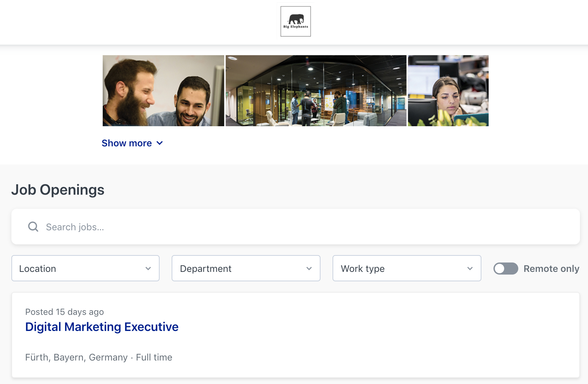Open photo of woman at desk
Screen dimensions: 588x384
448,91
